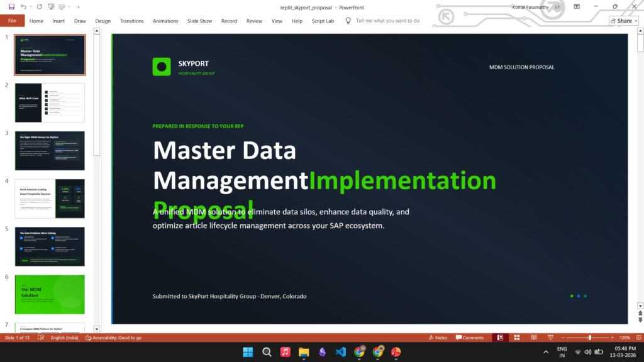The width and height of the screenshot is (644, 362).
Task: Open the Transitions ribbon tab
Action: 131,21
